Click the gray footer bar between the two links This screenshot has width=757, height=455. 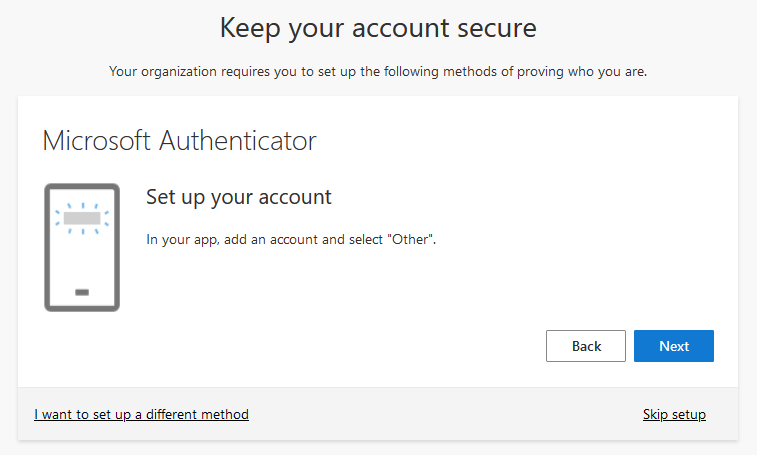tap(445, 414)
